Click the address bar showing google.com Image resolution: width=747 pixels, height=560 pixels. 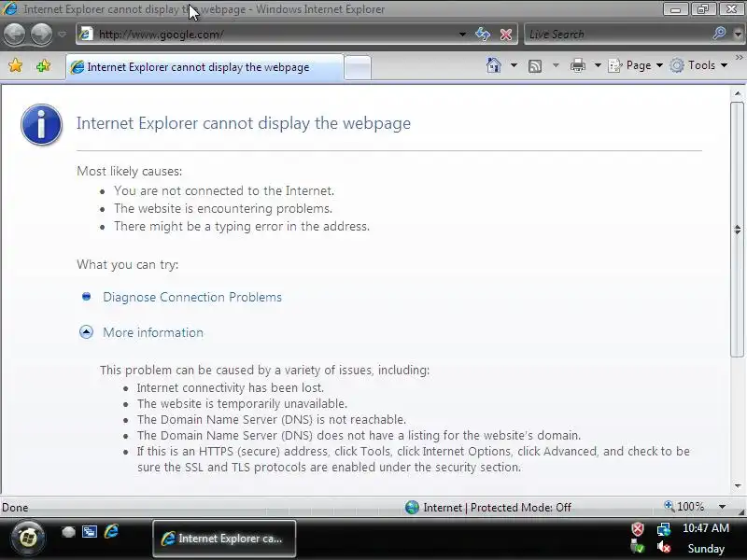point(272,35)
